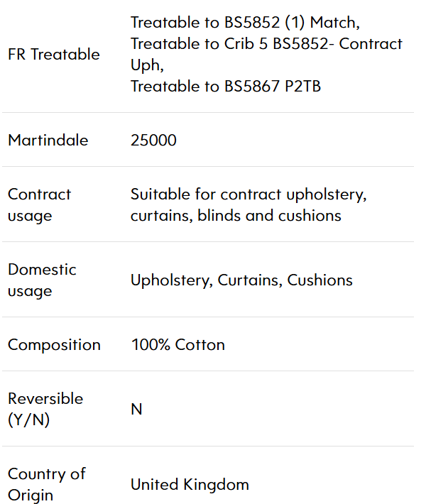Click the N reversible value
This screenshot has height=504, width=431.
(x=136, y=409)
